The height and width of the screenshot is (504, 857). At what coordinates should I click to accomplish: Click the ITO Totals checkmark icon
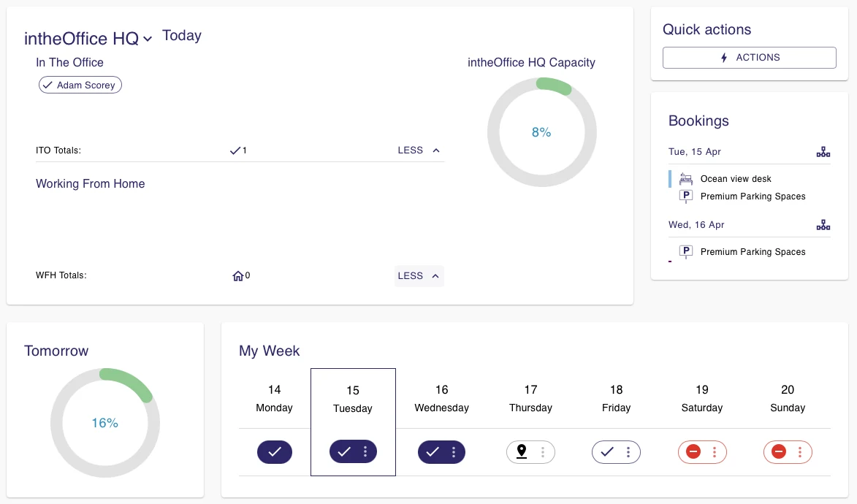pyautogui.click(x=235, y=150)
